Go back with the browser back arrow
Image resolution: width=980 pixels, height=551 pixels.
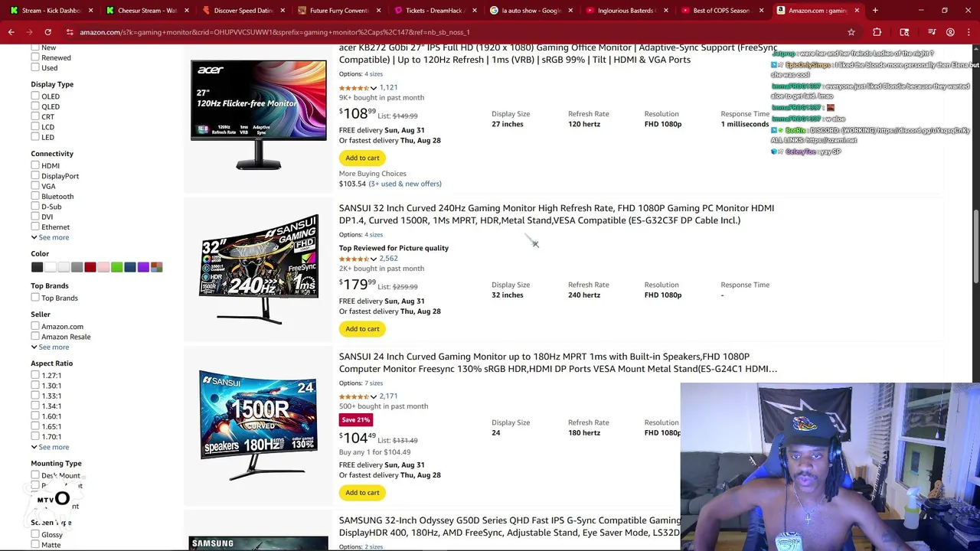coord(11,32)
